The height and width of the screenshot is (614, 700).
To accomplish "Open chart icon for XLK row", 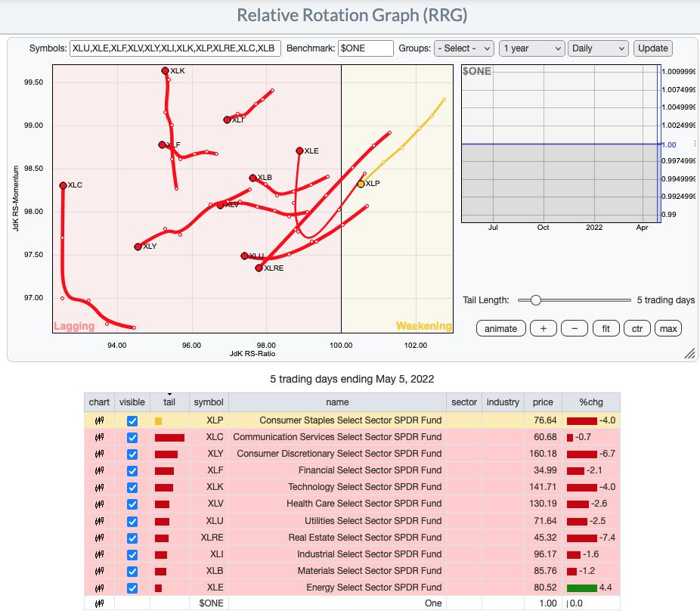I will (99, 487).
